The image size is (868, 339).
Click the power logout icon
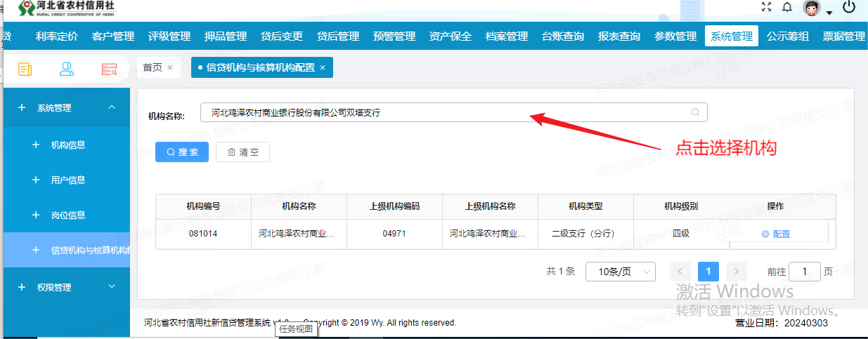pos(849,8)
